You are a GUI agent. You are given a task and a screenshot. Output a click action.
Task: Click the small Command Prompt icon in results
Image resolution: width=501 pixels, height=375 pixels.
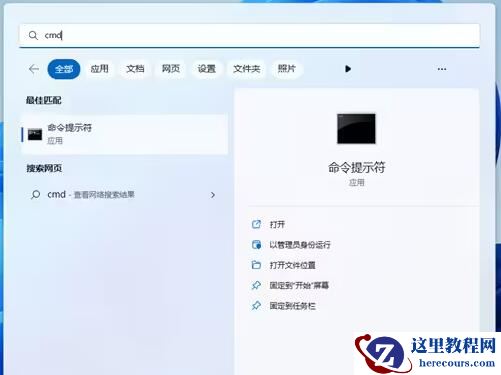(x=35, y=134)
